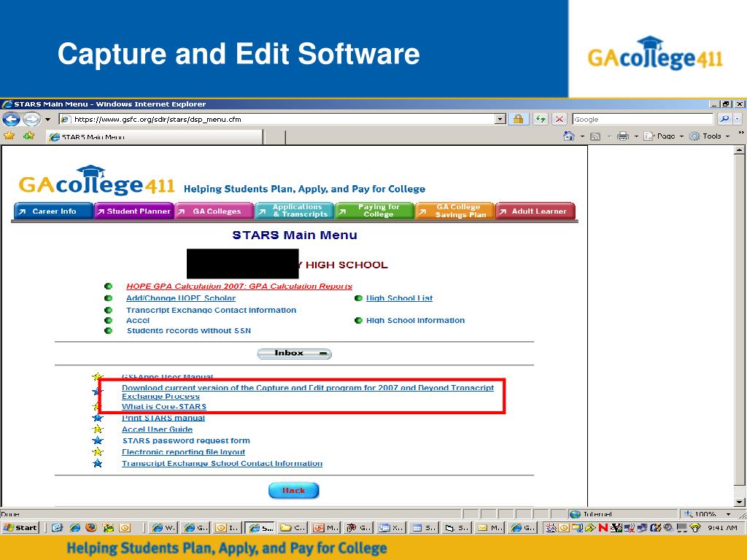The height and width of the screenshot is (560, 747).
Task: Open Transcript Exchange Contact Information link
Action: pos(211,310)
